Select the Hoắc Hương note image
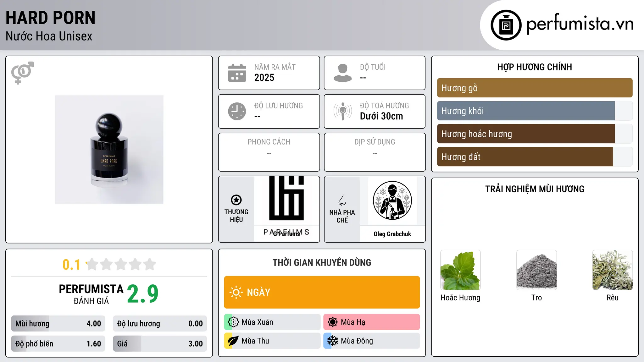644x362 pixels. pos(460,270)
